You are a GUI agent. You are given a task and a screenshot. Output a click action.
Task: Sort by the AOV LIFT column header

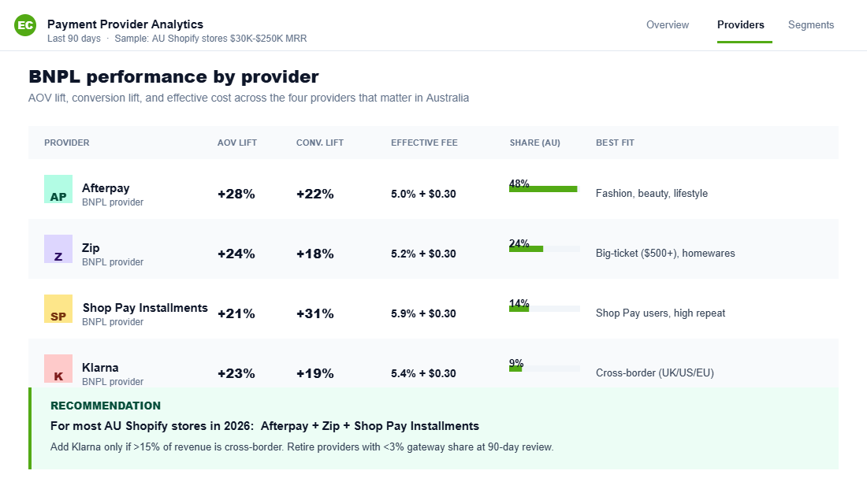[236, 143]
